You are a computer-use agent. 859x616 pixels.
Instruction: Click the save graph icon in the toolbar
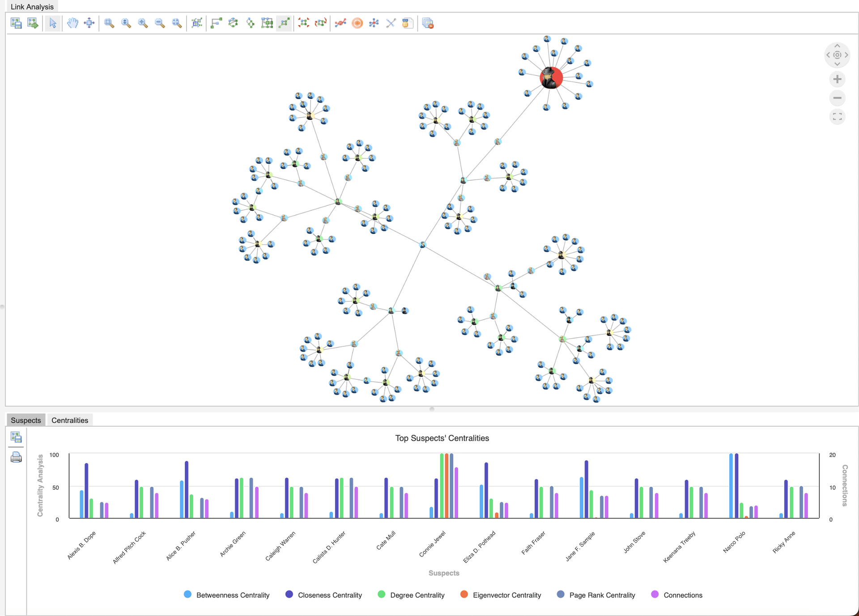tap(16, 23)
